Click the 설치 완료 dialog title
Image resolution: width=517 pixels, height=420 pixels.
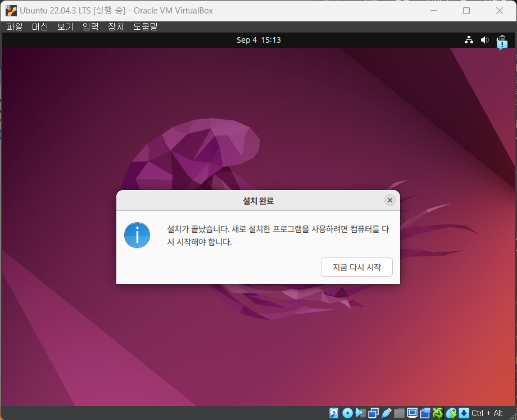(258, 201)
